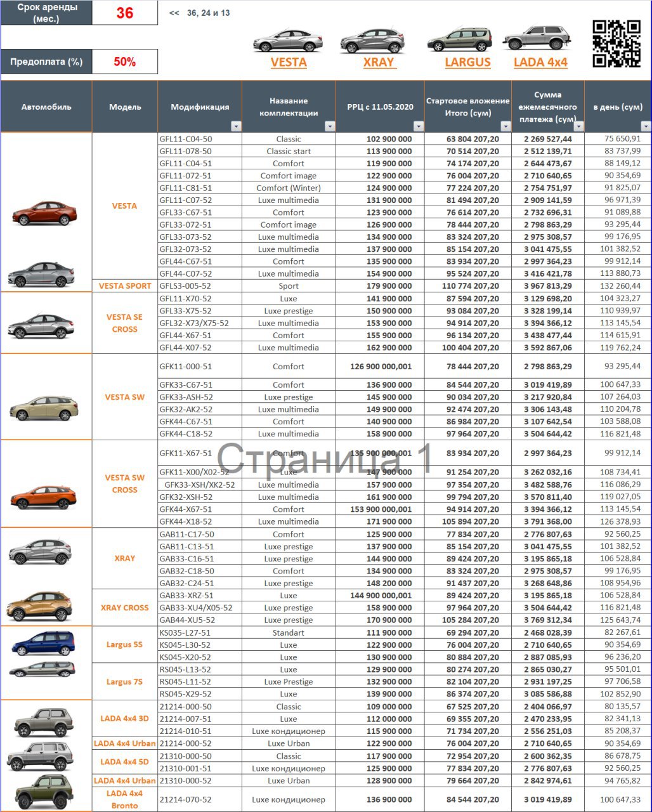The width and height of the screenshot is (652, 812).
Task: Select the lease term cell showing 36
Action: tap(125, 13)
